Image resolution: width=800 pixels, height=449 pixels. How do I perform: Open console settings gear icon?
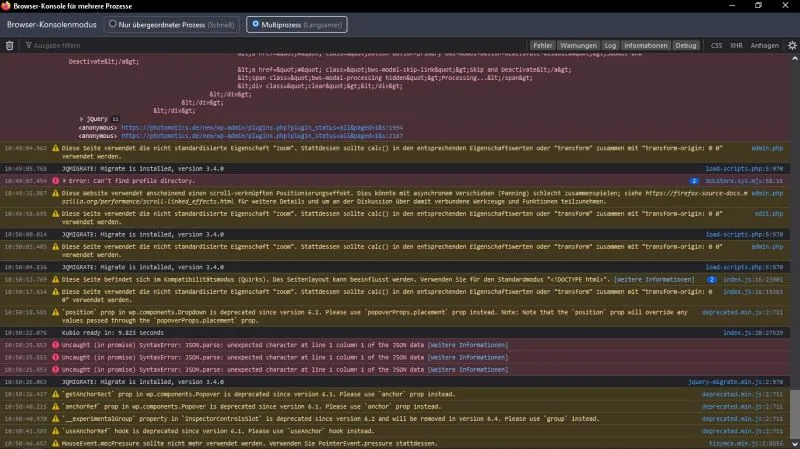pos(792,45)
